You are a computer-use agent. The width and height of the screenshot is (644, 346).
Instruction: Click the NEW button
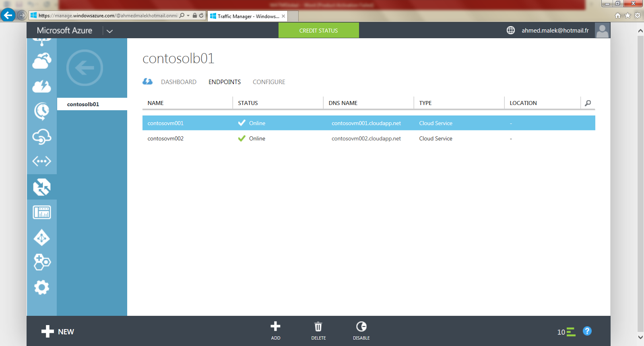58,332
